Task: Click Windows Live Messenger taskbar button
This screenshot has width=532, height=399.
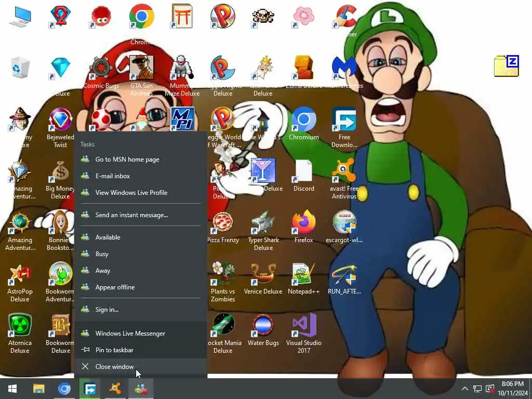Action: [141, 389]
